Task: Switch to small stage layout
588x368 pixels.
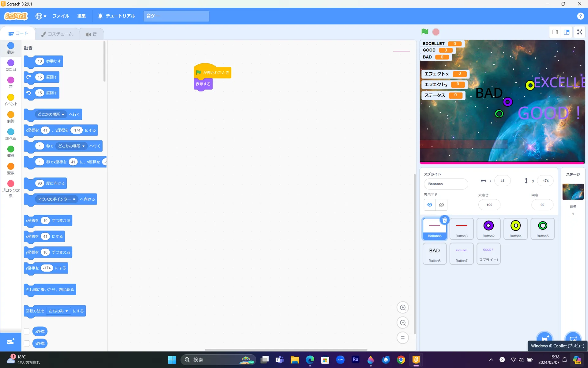Action: pyautogui.click(x=555, y=32)
